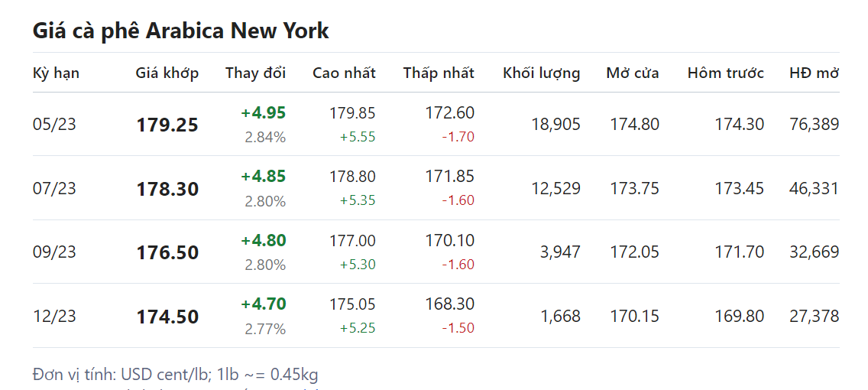Click the matched price 174.50
868x390 pixels.
click(x=167, y=317)
